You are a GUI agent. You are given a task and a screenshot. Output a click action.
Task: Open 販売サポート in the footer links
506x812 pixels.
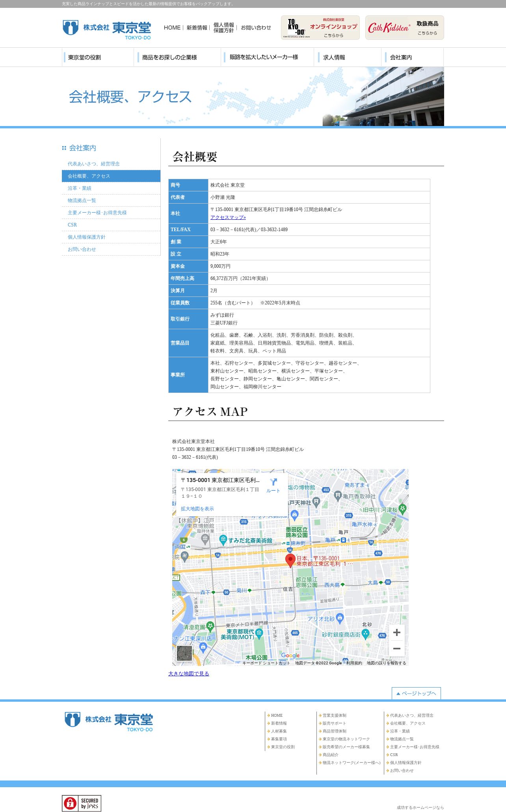click(335, 723)
